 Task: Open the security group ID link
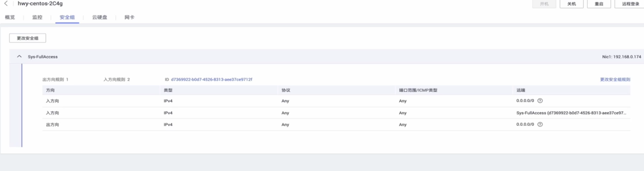coord(211,79)
